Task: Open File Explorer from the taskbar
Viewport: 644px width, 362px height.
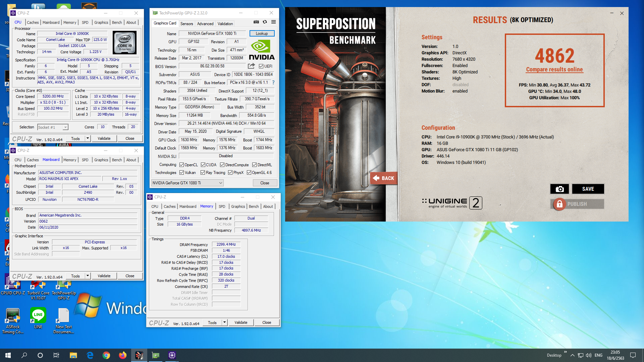Action: (x=73, y=355)
